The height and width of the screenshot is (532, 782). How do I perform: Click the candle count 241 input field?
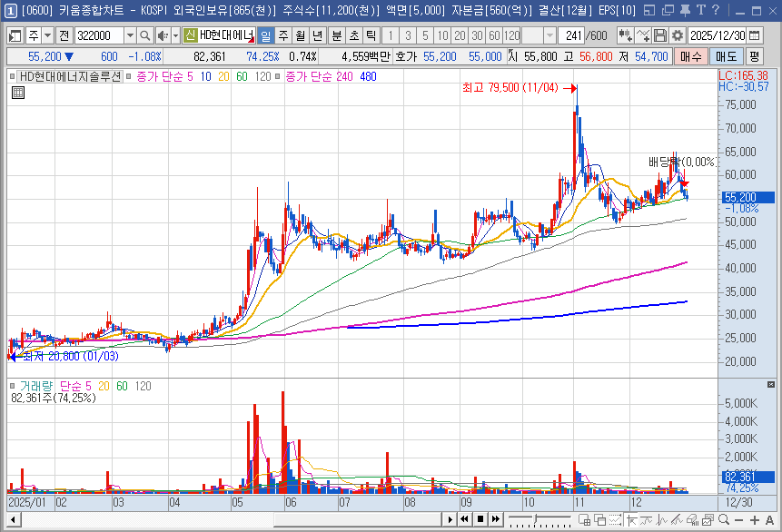(x=571, y=35)
